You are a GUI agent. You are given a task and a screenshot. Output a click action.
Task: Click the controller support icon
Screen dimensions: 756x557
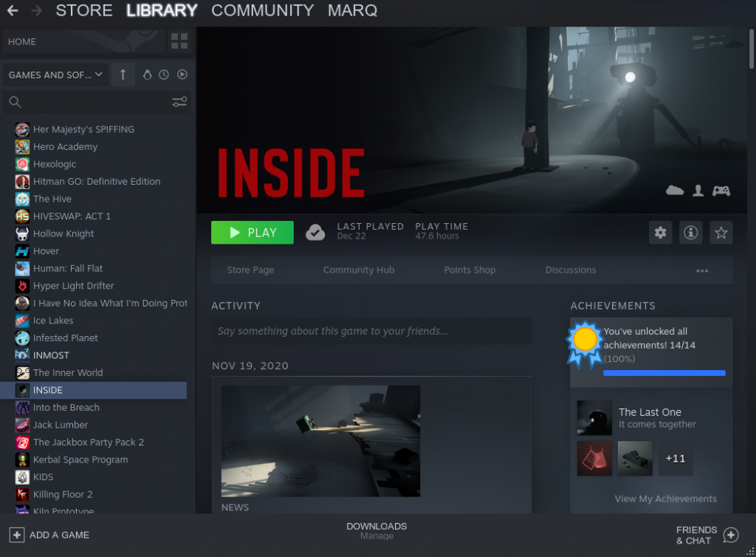pos(721,191)
